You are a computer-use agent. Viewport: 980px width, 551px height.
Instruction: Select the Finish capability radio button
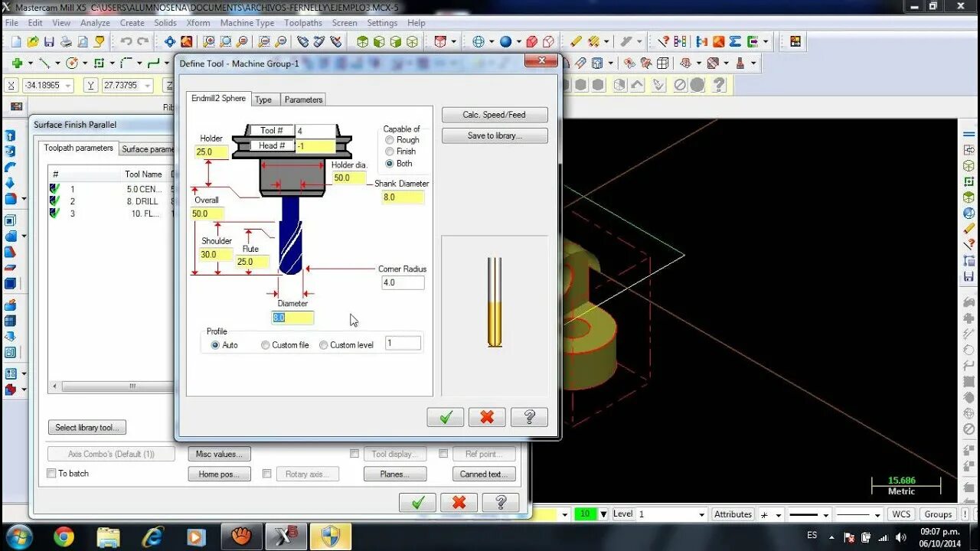390,152
